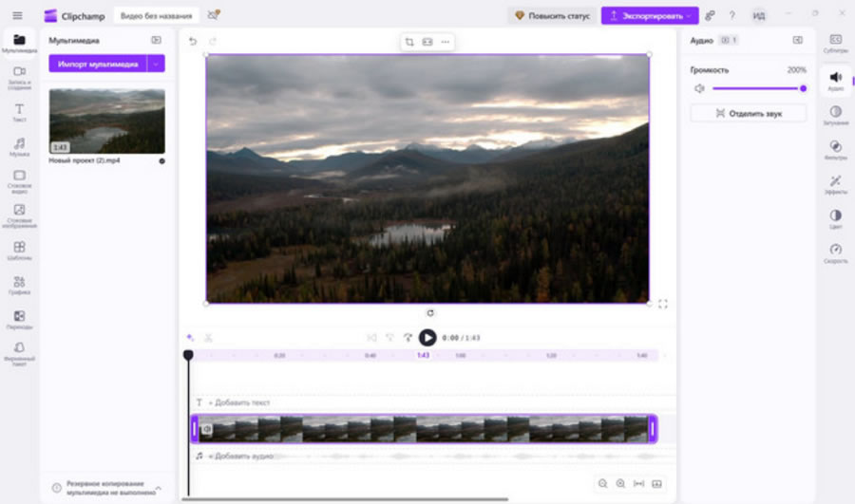The width and height of the screenshot is (855, 504).
Task: Expand the import media dropdown arrow
Action: (x=156, y=64)
